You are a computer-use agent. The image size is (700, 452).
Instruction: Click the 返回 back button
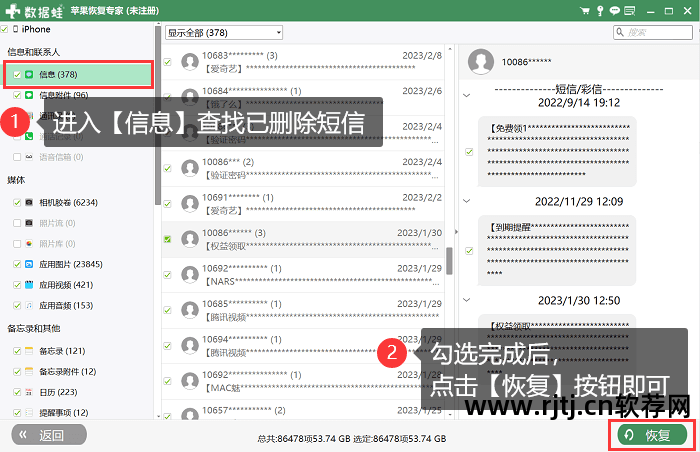(x=49, y=435)
